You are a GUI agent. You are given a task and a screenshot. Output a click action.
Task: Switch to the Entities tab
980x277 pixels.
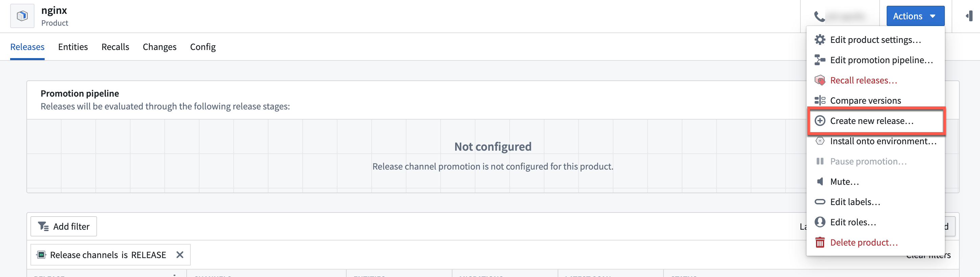(73, 47)
